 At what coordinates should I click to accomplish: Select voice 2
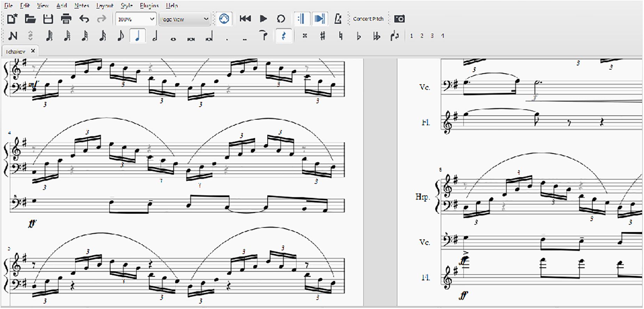[422, 36]
